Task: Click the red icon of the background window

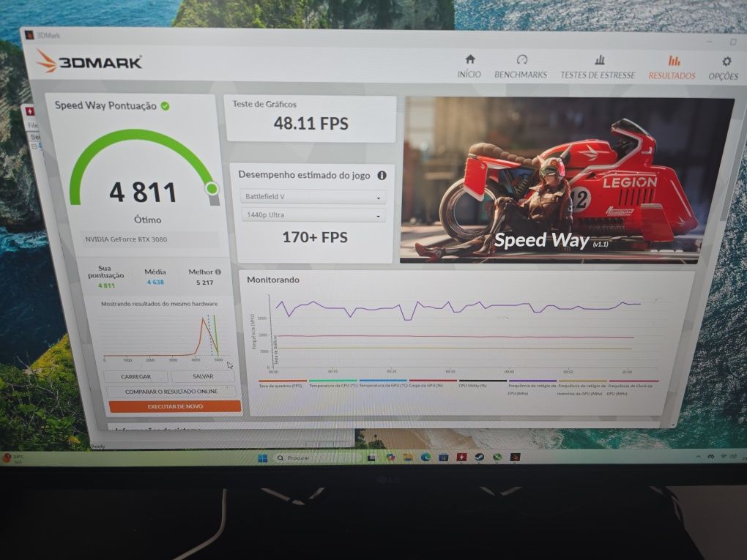Action: pos(30,111)
